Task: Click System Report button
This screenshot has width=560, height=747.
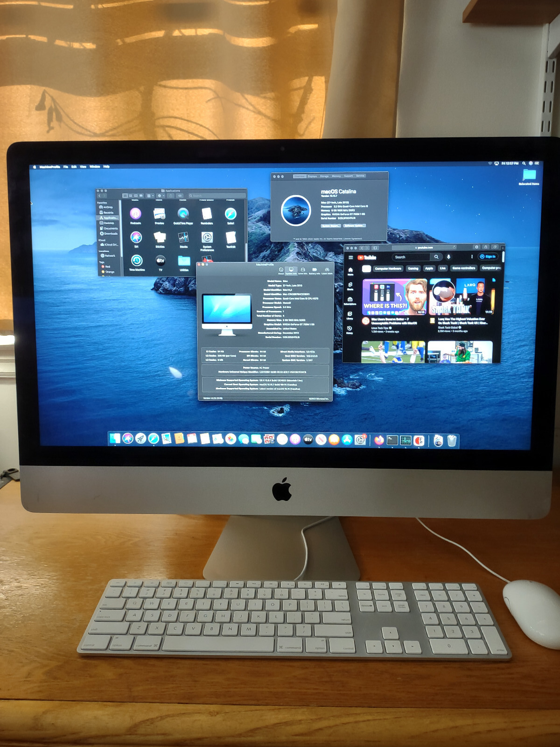Action: tap(331, 226)
